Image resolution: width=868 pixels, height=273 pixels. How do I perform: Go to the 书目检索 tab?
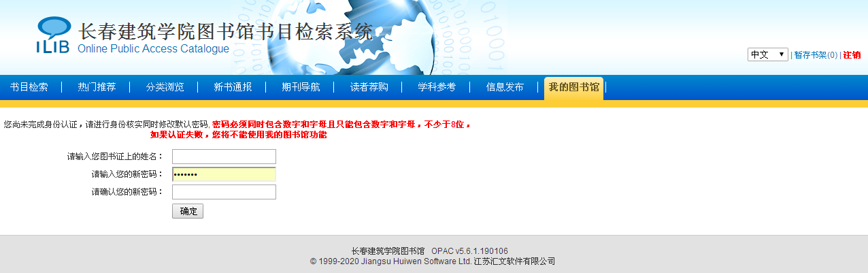point(29,87)
